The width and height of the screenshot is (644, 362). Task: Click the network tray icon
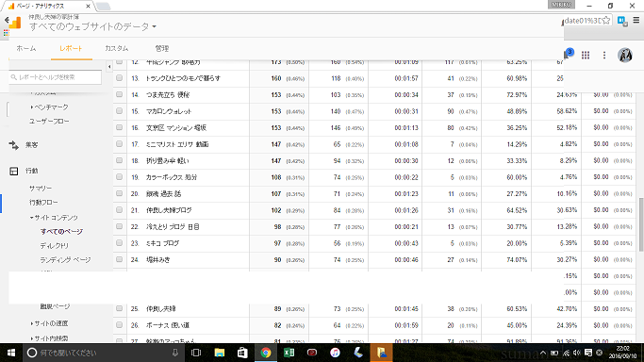[x=566, y=353]
